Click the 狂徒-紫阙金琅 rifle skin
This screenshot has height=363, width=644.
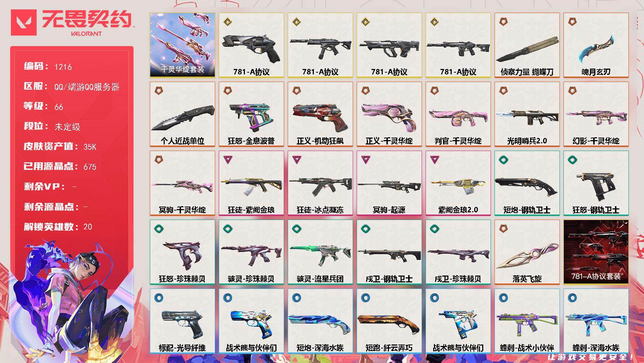(x=251, y=183)
